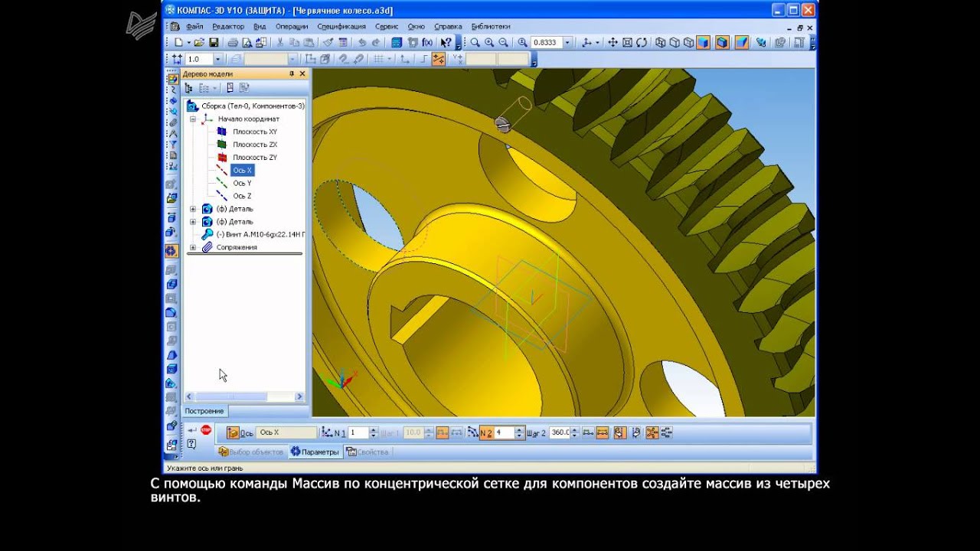Image resolution: width=980 pixels, height=551 pixels.
Task: Click the Undo arrow icon
Action: pos(362,43)
